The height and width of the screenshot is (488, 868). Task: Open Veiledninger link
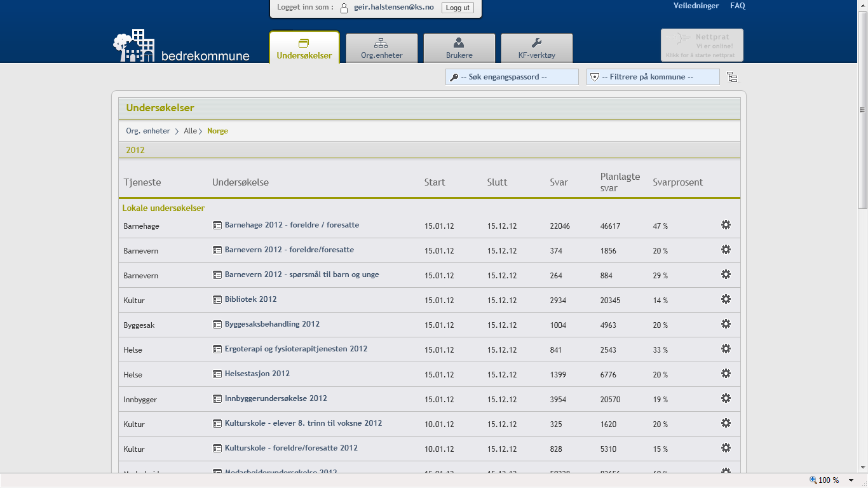[696, 6]
